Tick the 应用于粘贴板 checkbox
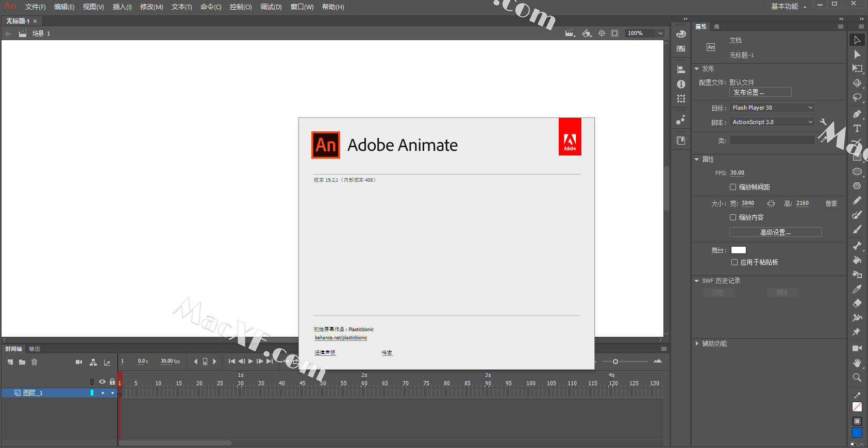The width and height of the screenshot is (868, 448). pyautogui.click(x=735, y=262)
